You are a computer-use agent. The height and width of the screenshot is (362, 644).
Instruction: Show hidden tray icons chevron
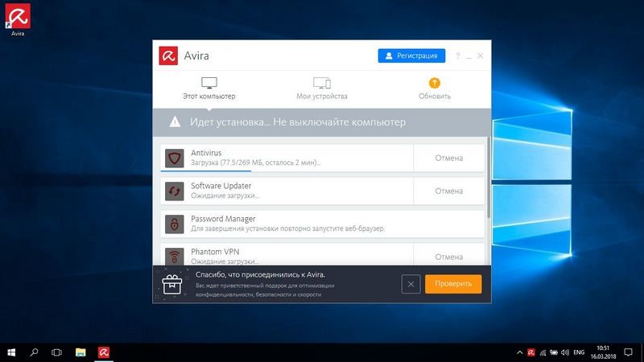coord(519,352)
